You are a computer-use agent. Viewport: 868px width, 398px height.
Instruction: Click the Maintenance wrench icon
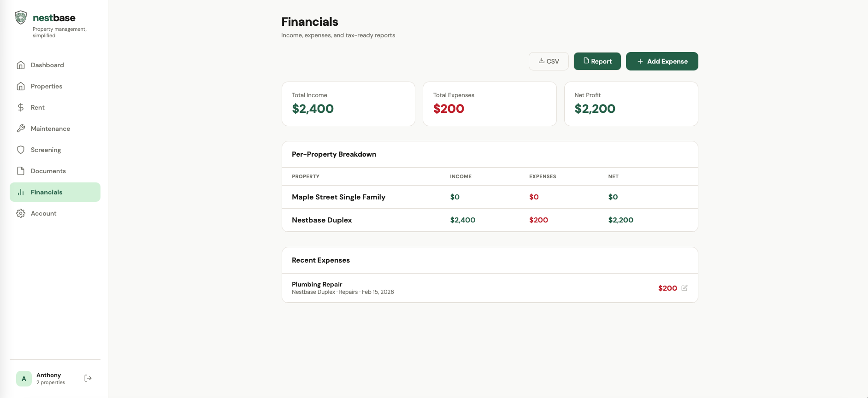point(21,129)
